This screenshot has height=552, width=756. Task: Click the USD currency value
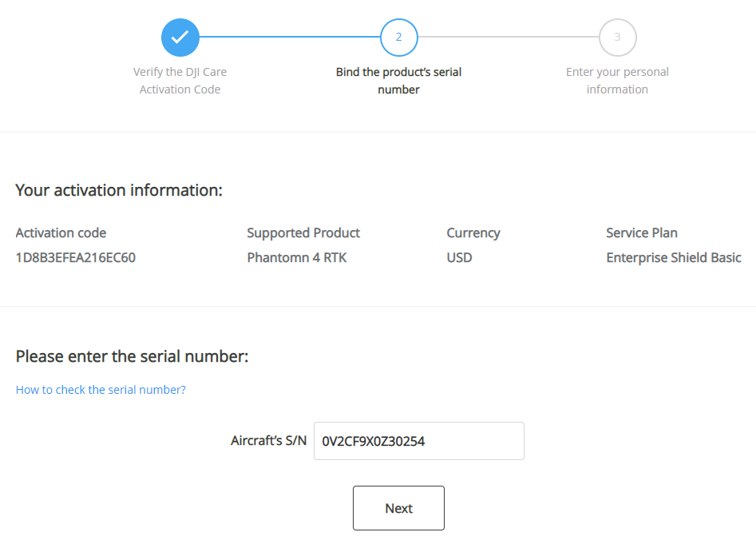pyautogui.click(x=459, y=258)
